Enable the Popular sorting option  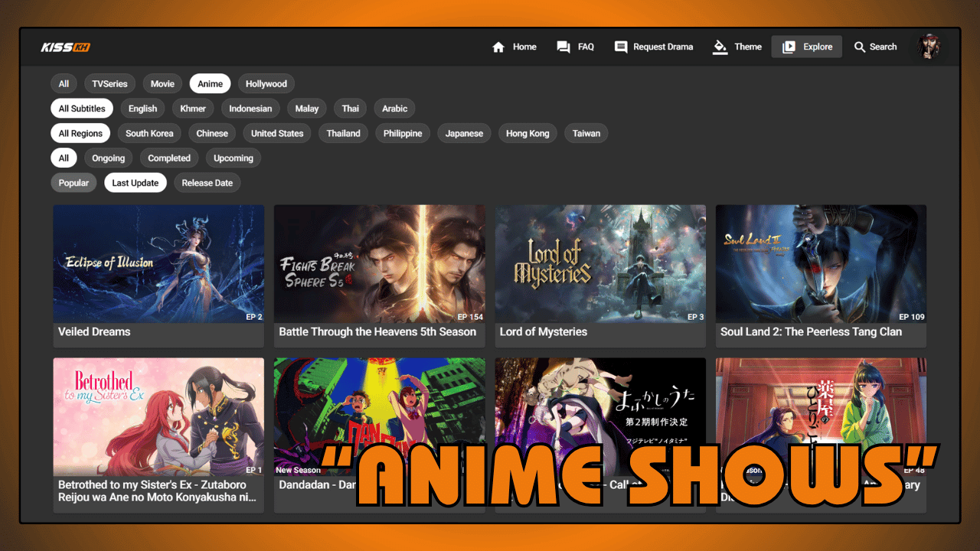[x=73, y=182]
